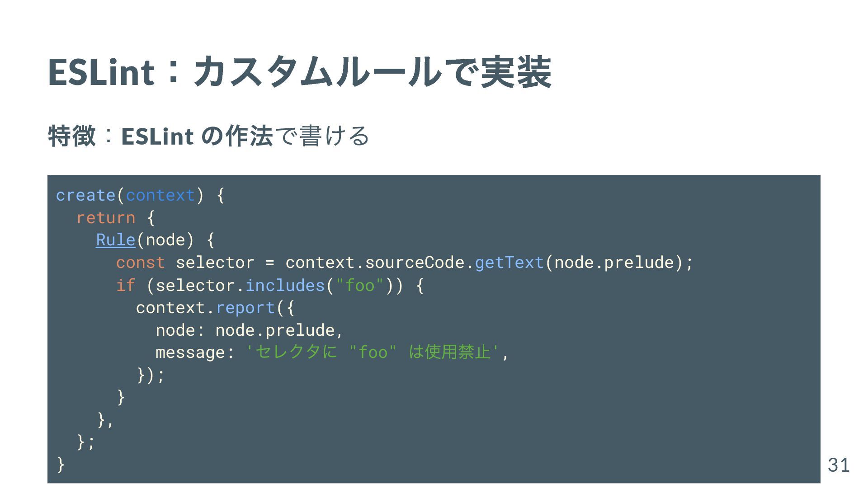
Task: Click node.prelude inside getText parentheses
Action: pos(614,263)
